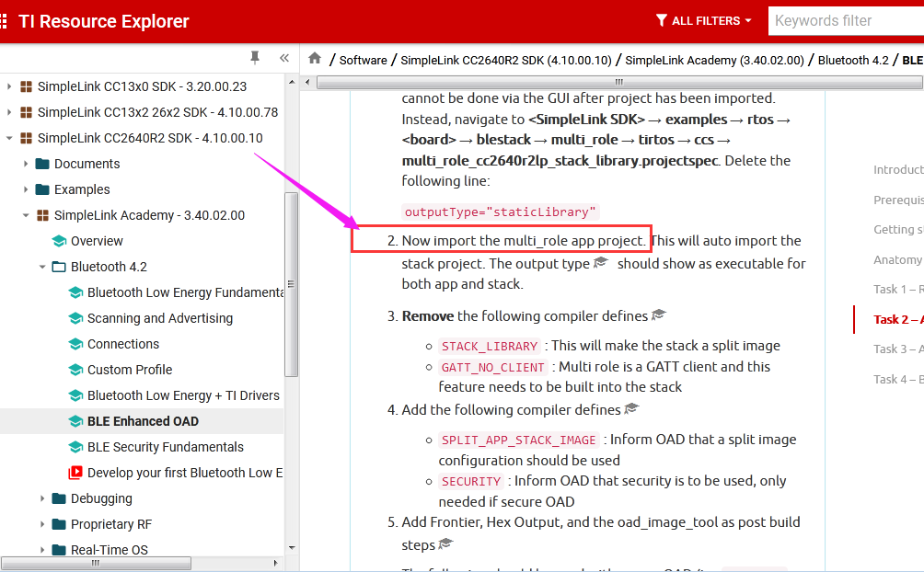Open SimpleLink CC2640R2 SDK (4.10.00.10) breadcrumb

506,60
